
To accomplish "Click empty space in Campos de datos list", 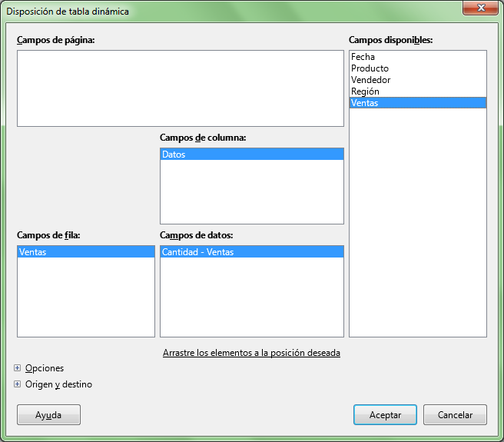I will coord(251,297).
